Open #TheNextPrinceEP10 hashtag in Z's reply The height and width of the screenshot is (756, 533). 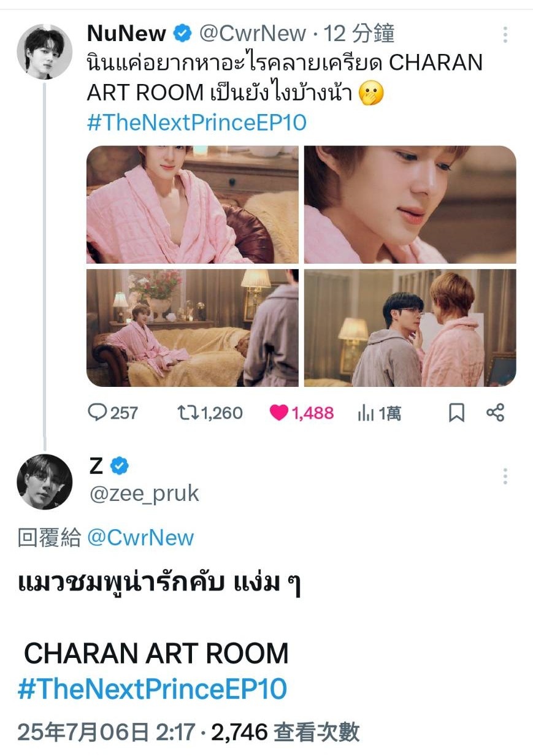pyautogui.click(x=152, y=689)
